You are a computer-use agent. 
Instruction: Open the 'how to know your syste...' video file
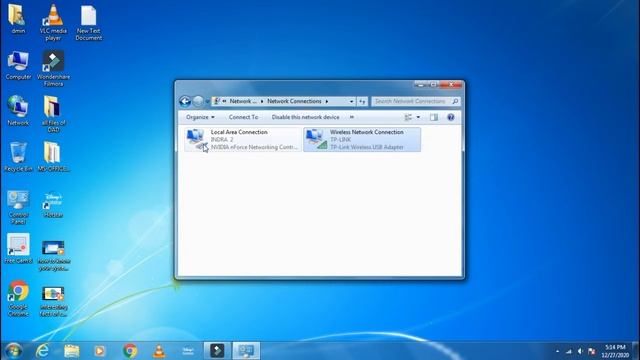53,256
